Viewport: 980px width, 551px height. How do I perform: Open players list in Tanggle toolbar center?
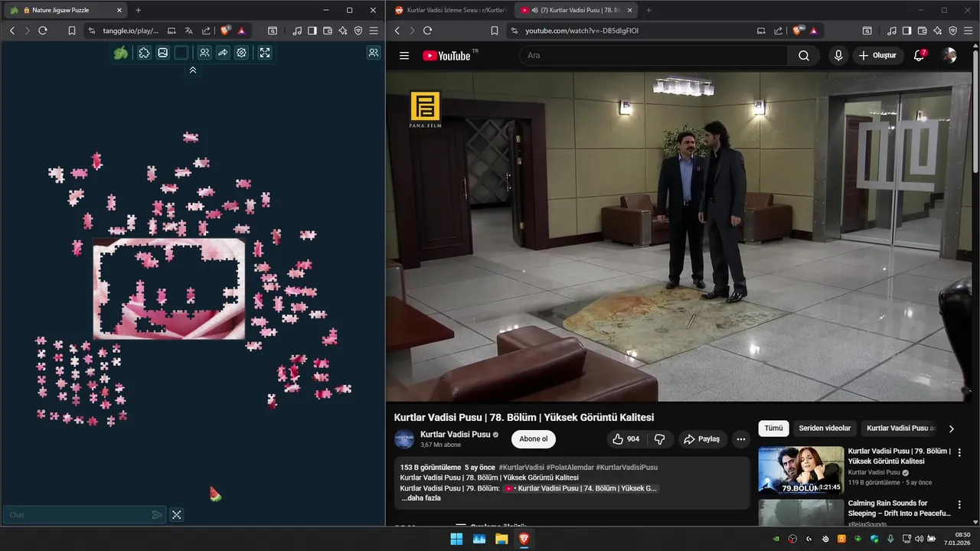point(204,53)
